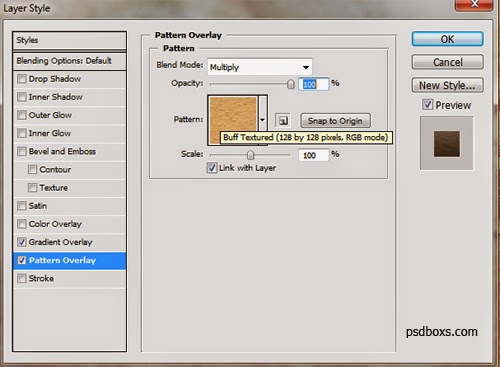500x367 pixels.
Task: Click the Cancel button
Action: coord(447,62)
